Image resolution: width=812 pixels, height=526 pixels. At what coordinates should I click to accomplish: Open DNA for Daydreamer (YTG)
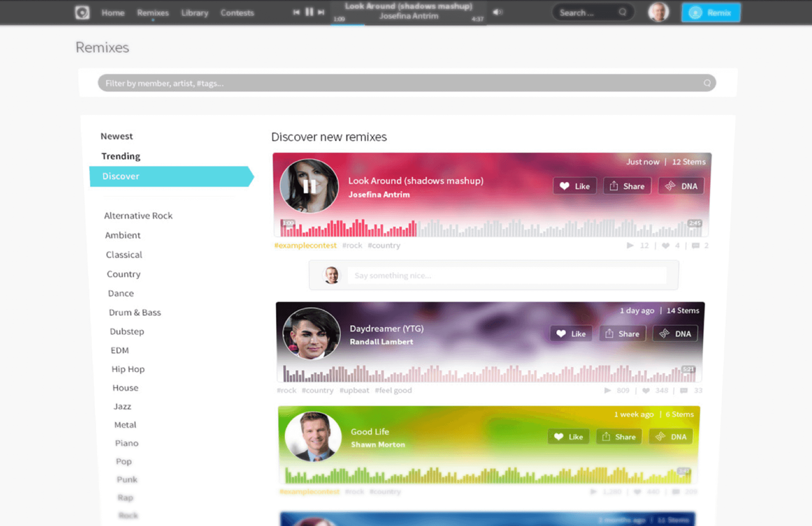(x=675, y=334)
